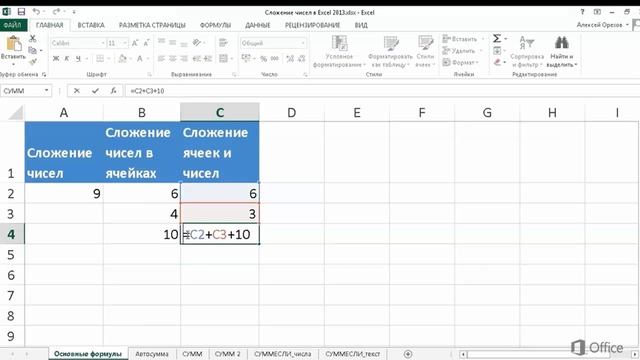Click the Decrease Decimal icon
This screenshot has height=360, width=640.
302,59
